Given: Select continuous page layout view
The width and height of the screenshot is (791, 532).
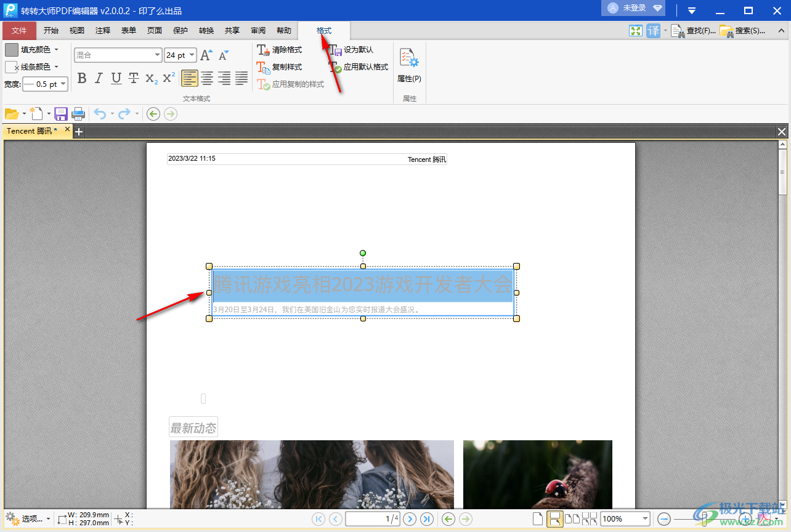Looking at the screenshot, I should click(555, 519).
